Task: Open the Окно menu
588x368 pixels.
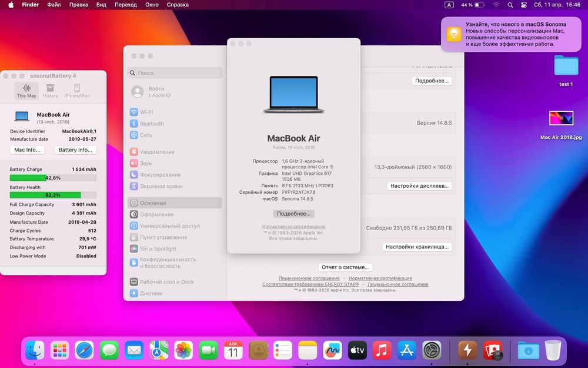Action: click(152, 5)
